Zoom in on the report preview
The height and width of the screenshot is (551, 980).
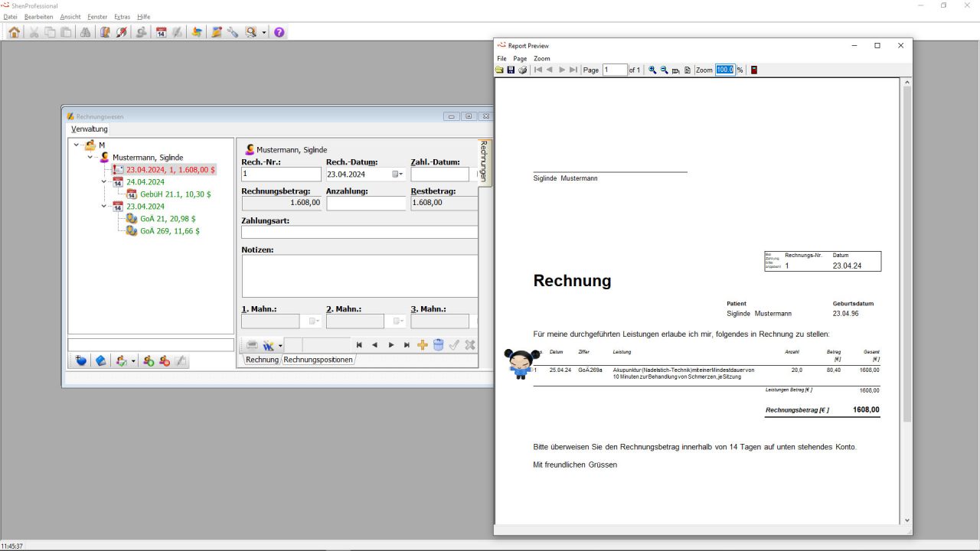[x=652, y=70]
